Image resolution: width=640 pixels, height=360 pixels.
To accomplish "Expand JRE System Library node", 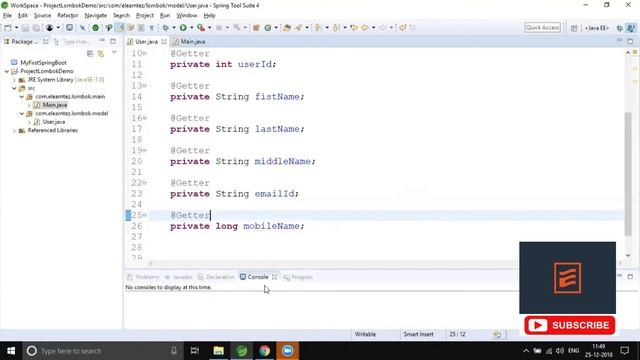I will tap(14, 80).
